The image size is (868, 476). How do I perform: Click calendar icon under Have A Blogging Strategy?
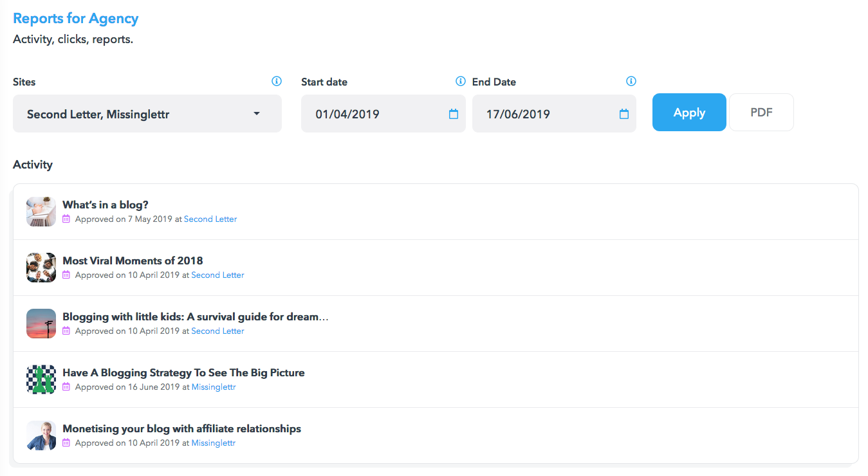click(66, 387)
